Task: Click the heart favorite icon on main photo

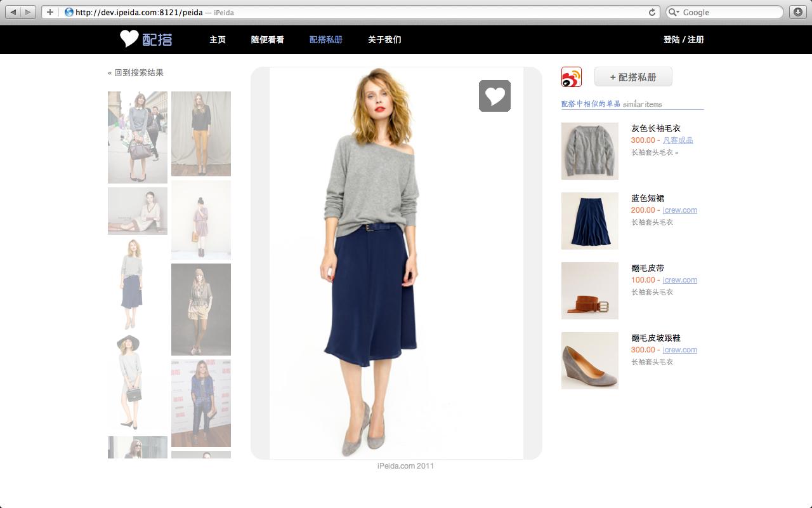Action: (495, 96)
